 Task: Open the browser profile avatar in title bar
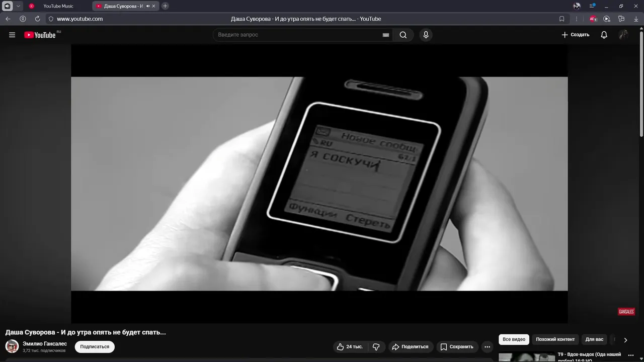(577, 6)
